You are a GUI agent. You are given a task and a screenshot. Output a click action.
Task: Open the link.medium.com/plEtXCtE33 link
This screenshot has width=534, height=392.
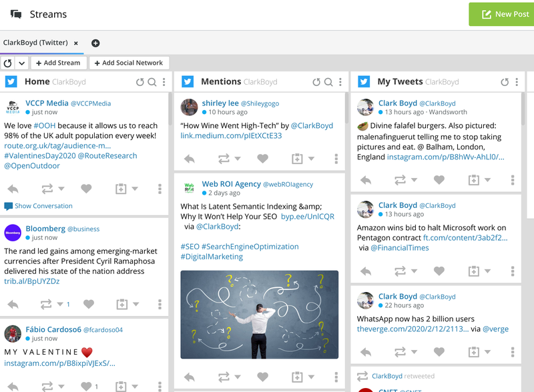click(231, 136)
